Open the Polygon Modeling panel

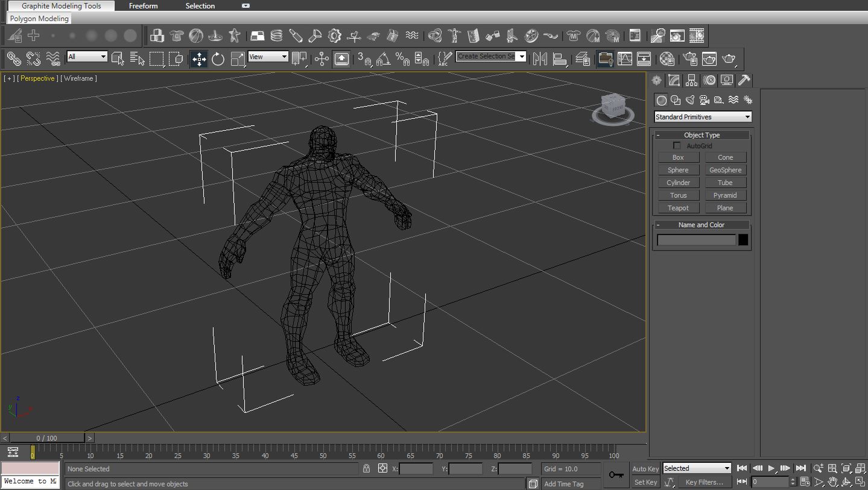click(39, 19)
